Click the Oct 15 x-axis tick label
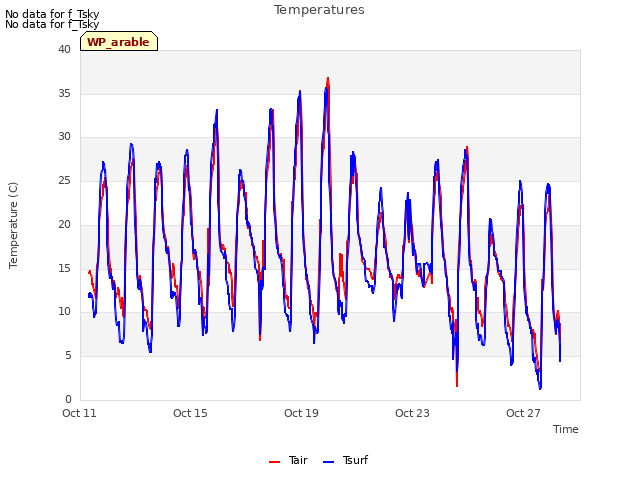640x480 pixels. pyautogui.click(x=190, y=413)
